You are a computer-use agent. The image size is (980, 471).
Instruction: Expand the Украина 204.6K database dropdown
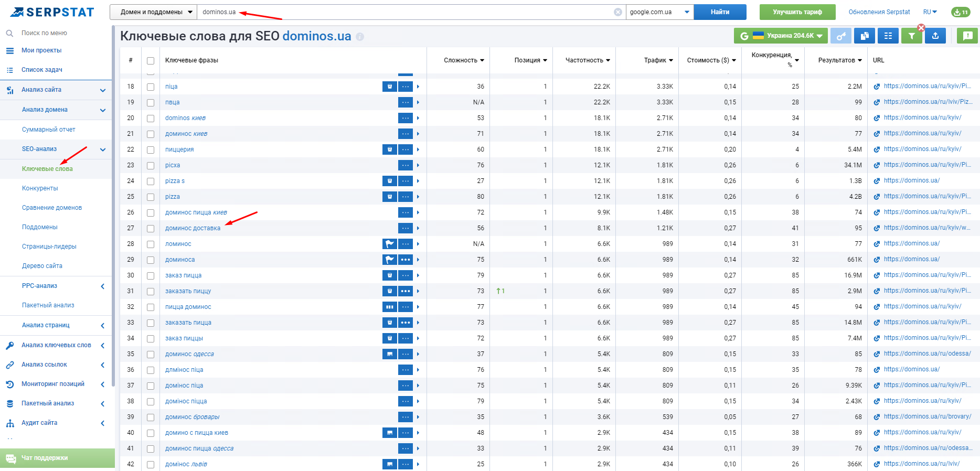tap(781, 36)
